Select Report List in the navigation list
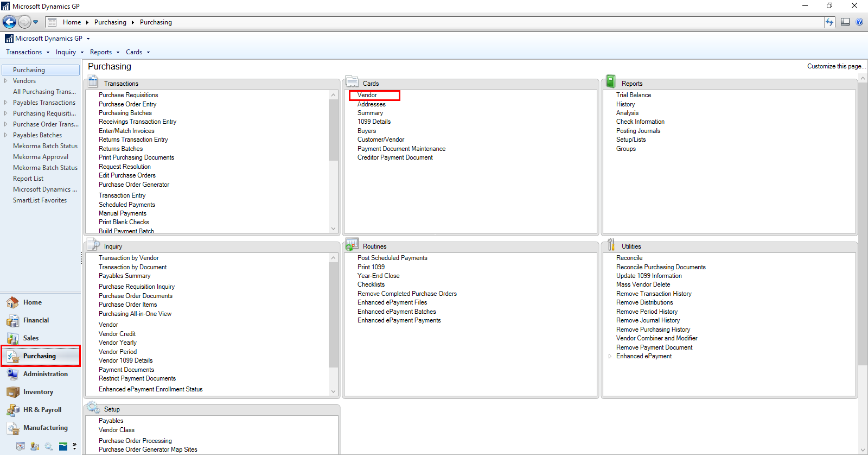 point(28,179)
